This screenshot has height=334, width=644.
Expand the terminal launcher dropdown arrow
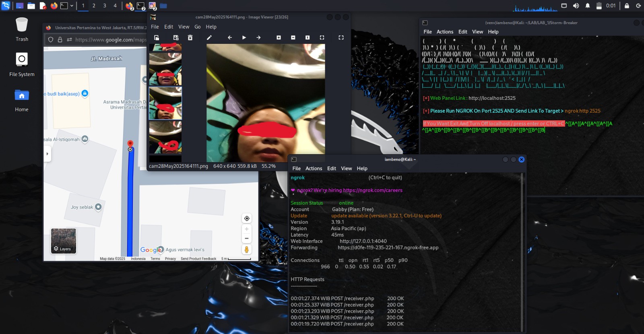[x=72, y=6]
